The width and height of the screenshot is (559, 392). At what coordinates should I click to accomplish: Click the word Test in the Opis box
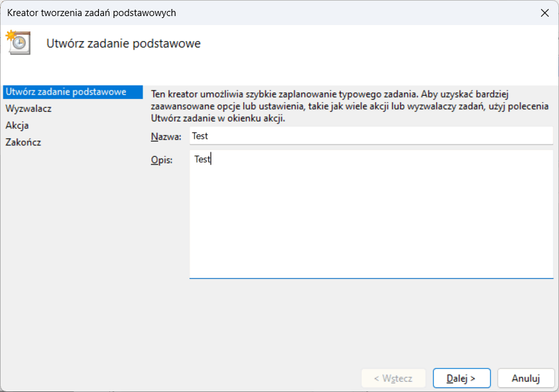click(x=202, y=160)
